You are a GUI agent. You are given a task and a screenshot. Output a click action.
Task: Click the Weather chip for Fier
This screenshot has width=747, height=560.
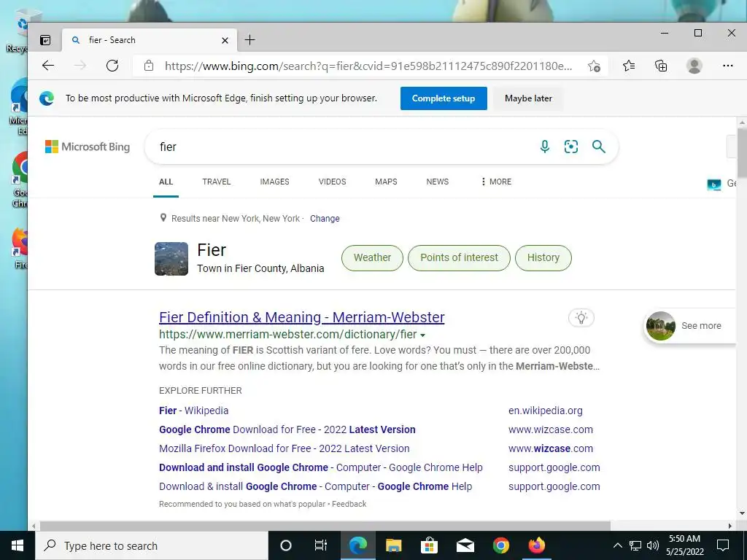[x=372, y=257]
